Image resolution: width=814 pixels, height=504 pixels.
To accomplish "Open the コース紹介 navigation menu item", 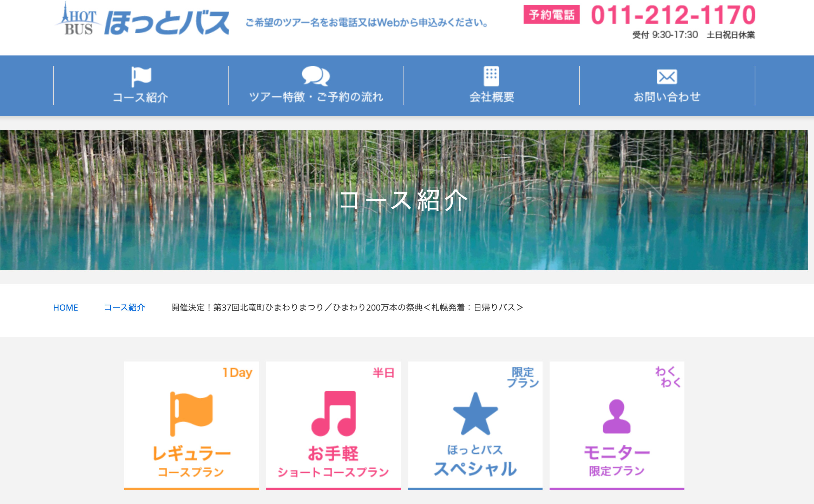I will click(x=140, y=97).
